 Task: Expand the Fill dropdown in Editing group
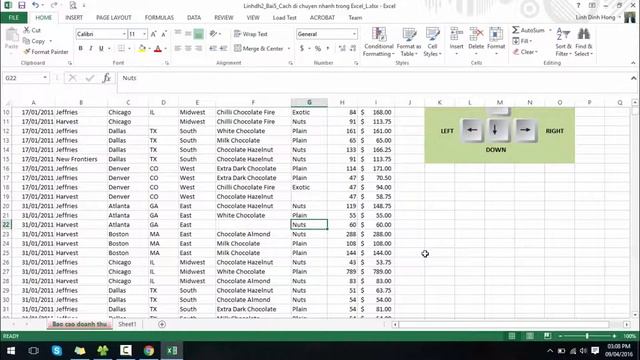[530, 41]
